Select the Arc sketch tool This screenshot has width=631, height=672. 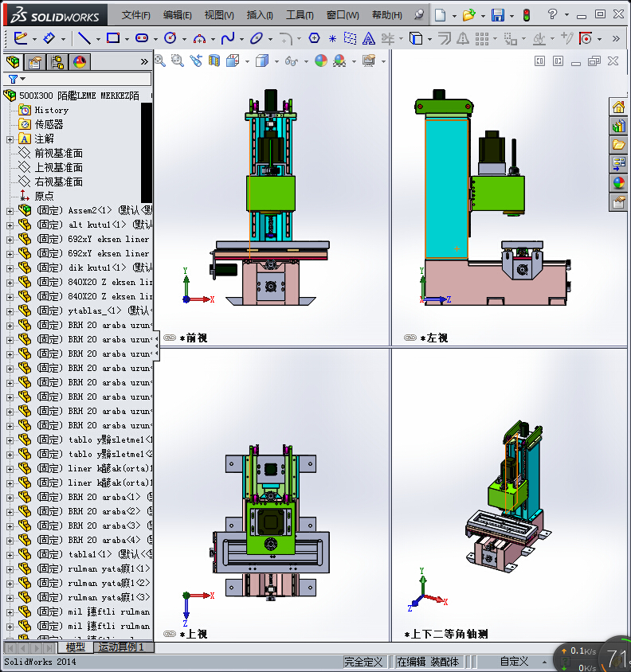199,39
